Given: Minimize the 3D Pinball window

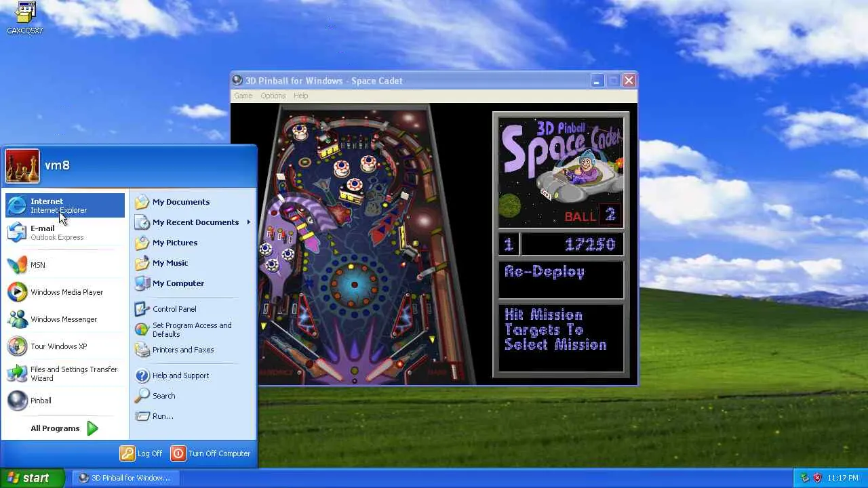Looking at the screenshot, I should tap(596, 81).
